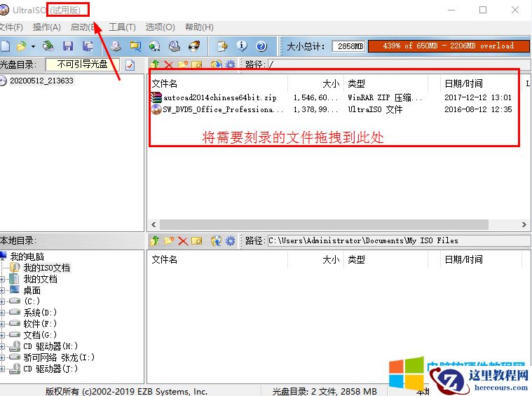Expand the (C:) drive node
Screen dimensions: 532x396
click(x=2, y=301)
